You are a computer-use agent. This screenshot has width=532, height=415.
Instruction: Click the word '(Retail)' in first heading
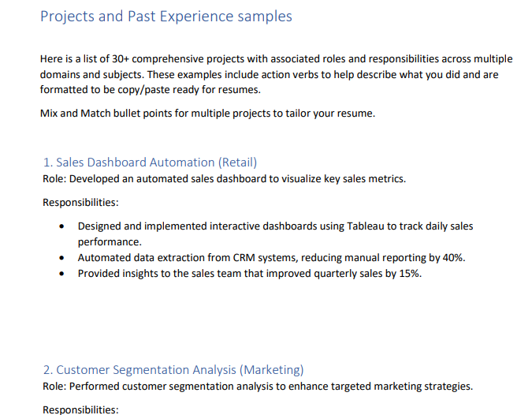click(238, 162)
